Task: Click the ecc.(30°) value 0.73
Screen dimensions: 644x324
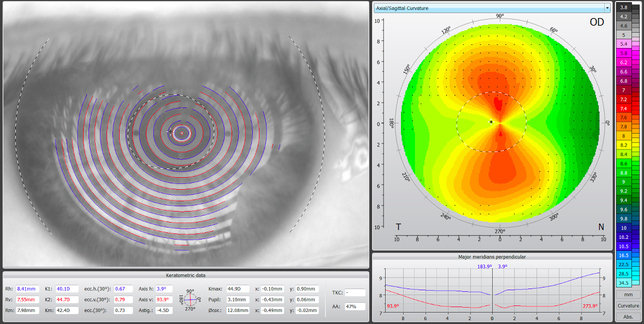Action: click(x=123, y=310)
